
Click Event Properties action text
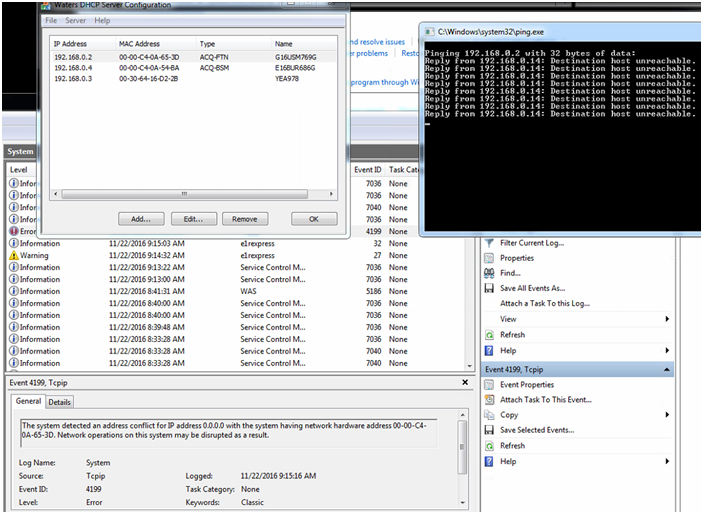click(x=527, y=385)
